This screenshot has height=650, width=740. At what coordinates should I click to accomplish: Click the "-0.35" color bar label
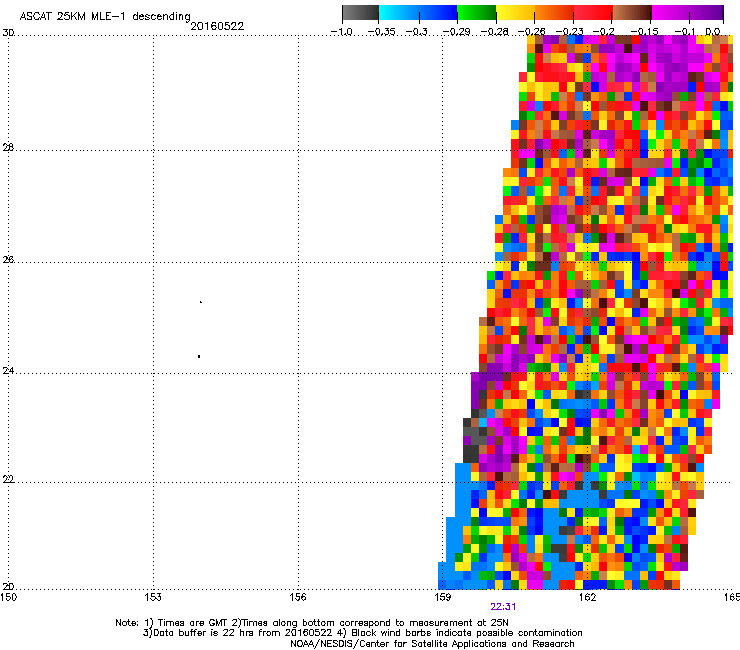tap(381, 32)
